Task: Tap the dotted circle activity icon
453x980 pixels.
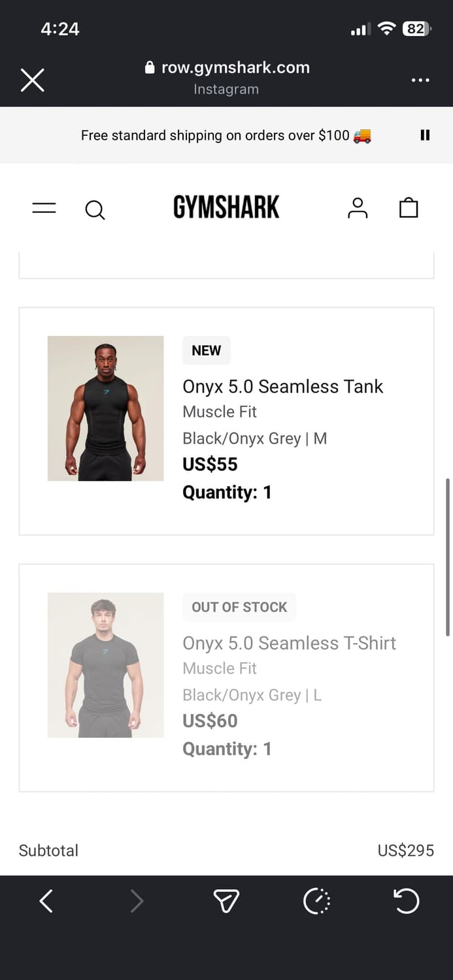Action: [317, 902]
